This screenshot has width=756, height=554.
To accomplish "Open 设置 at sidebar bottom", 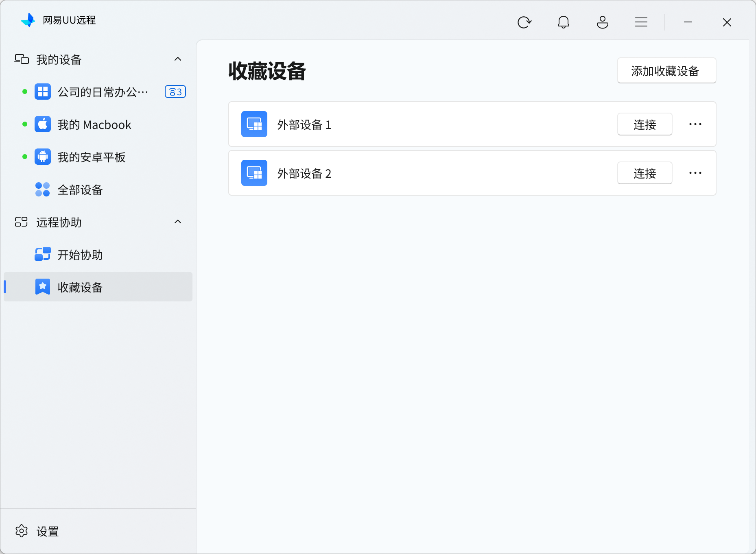I will tap(98, 531).
